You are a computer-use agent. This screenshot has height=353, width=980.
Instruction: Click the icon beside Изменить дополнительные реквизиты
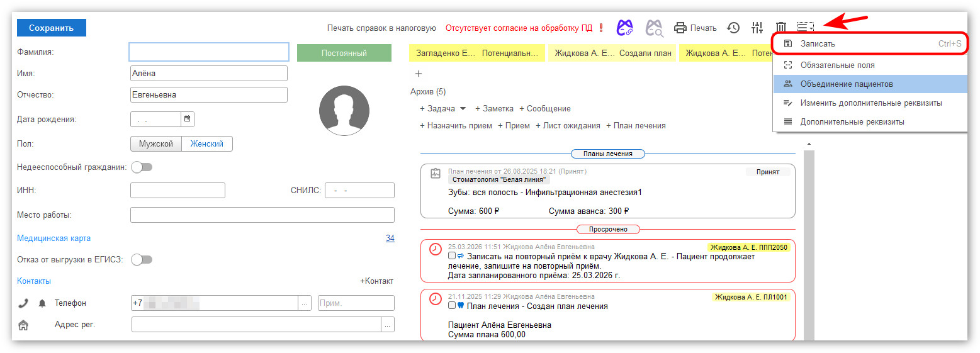pyautogui.click(x=787, y=103)
